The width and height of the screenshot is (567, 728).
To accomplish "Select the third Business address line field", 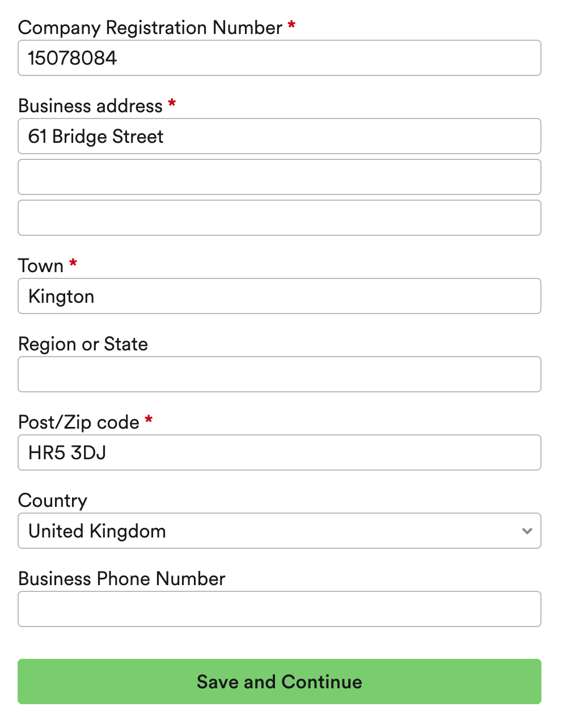I will 279,218.
